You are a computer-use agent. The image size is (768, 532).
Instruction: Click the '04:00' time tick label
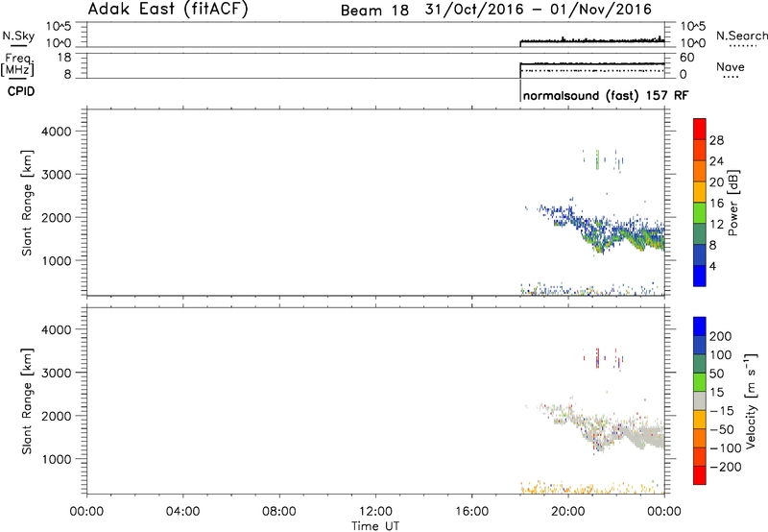tap(183, 512)
